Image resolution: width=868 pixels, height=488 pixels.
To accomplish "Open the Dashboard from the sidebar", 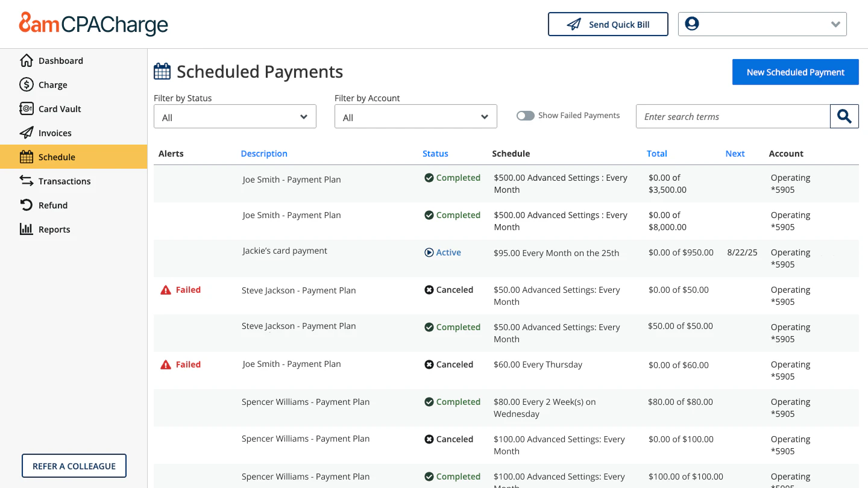I will pyautogui.click(x=27, y=60).
